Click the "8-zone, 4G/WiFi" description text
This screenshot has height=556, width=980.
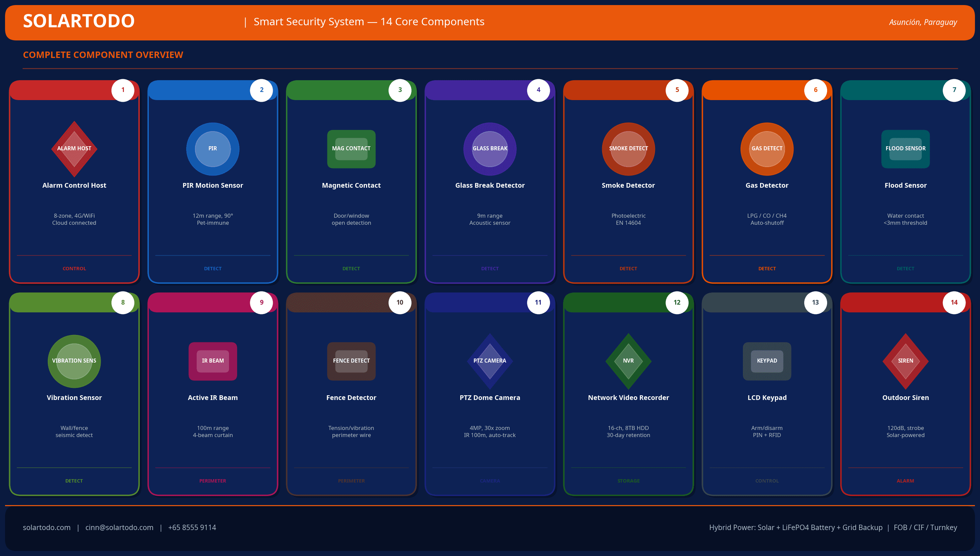coord(74,216)
